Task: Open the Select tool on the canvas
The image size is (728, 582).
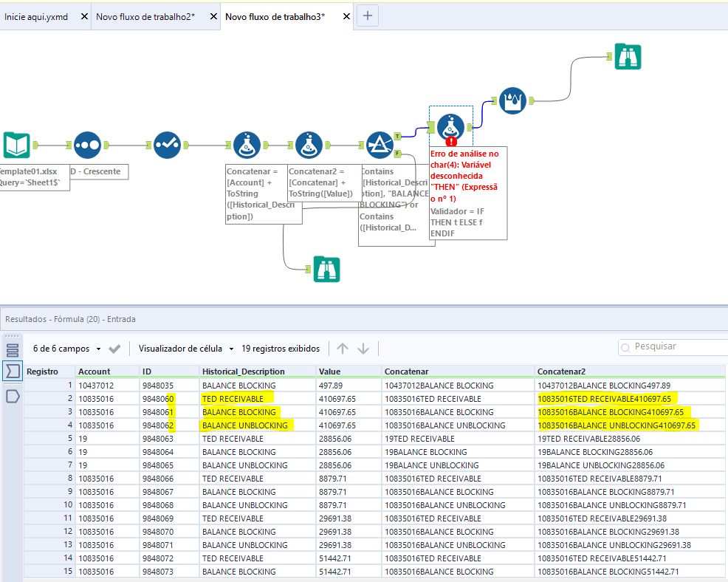Action: click(87, 145)
